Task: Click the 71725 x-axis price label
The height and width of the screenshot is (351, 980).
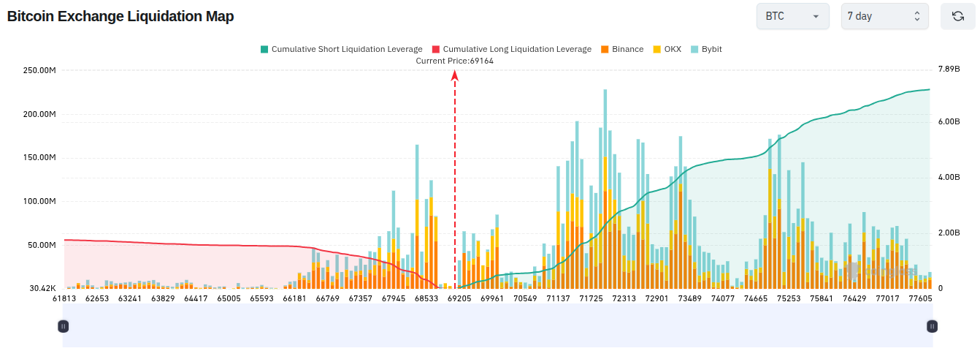Action: (591, 298)
